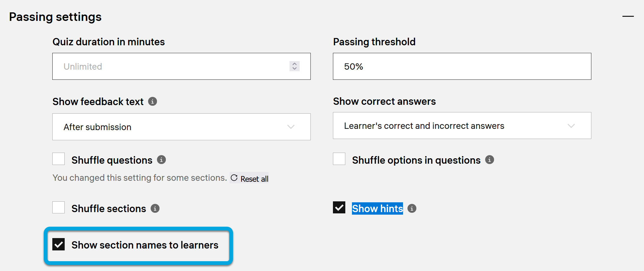Click info icon next to Show feedback text
644x271 pixels.
tap(153, 102)
